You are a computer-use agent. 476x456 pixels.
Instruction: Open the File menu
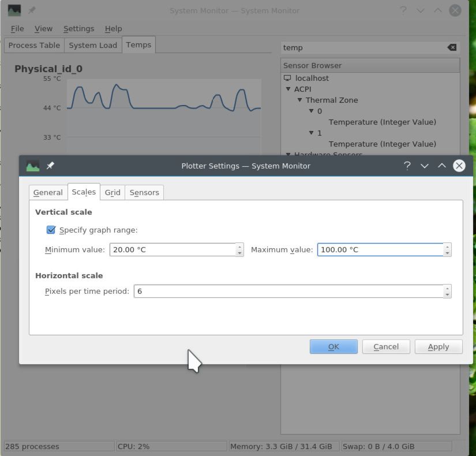tap(17, 28)
